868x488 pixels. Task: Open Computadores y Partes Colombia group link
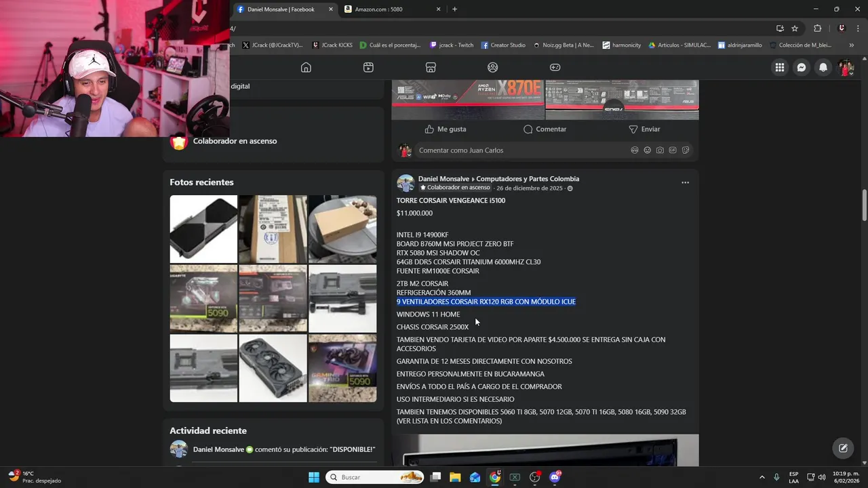click(x=528, y=179)
